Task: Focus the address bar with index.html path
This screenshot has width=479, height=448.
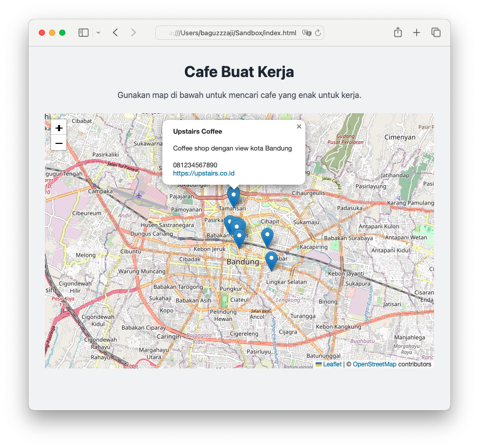Action: [x=240, y=33]
